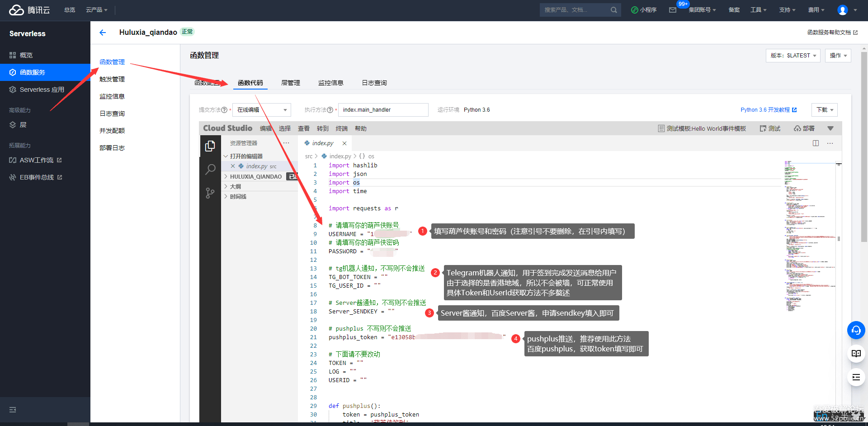Close the index.py editor tab
This screenshot has height=426, width=868.
click(x=344, y=143)
